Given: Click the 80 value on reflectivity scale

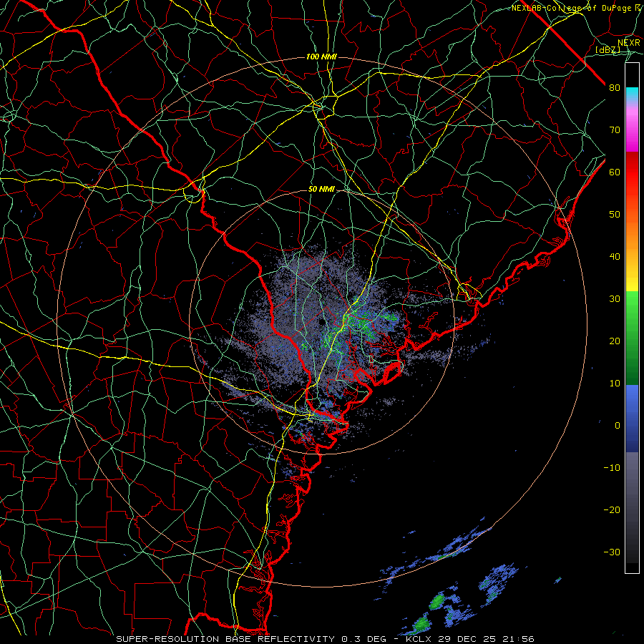Looking at the screenshot, I should pyautogui.click(x=615, y=88).
